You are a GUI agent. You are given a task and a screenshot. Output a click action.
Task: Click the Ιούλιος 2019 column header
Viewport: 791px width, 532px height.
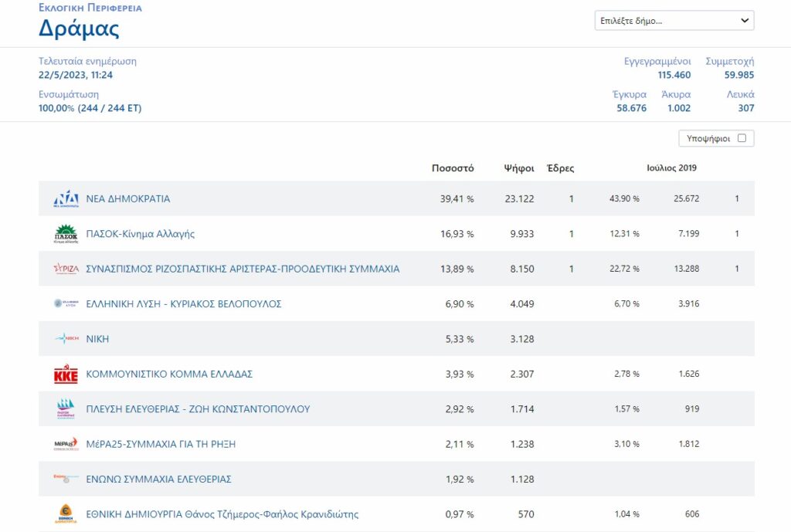[x=671, y=168]
